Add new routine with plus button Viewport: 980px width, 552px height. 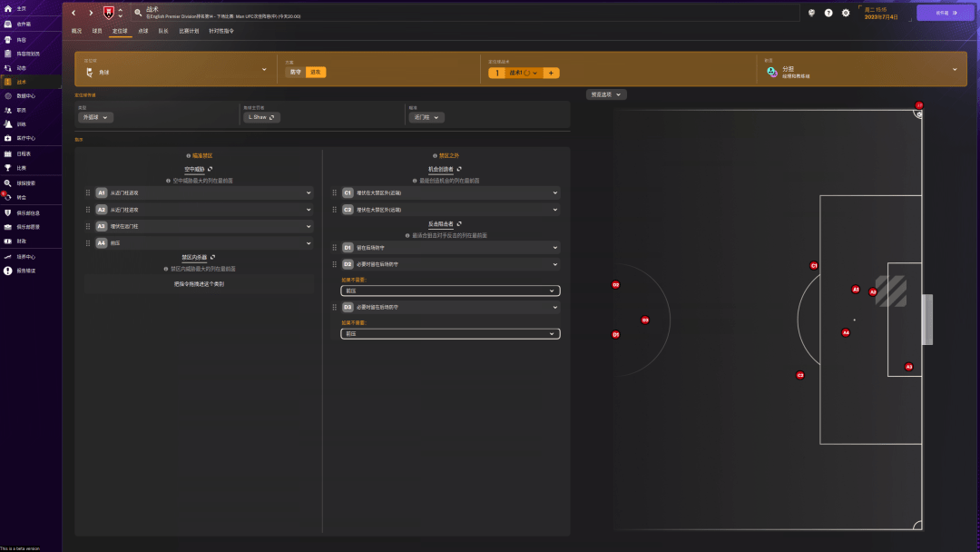551,73
